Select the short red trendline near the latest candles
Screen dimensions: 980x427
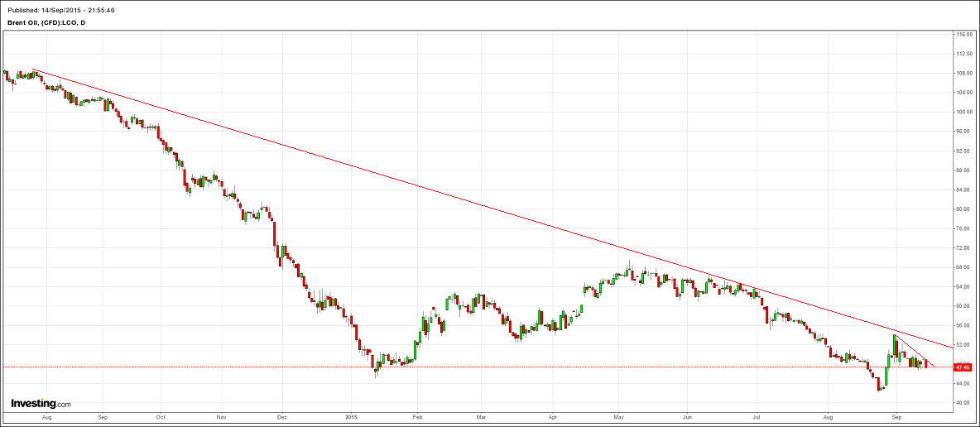click(913, 349)
